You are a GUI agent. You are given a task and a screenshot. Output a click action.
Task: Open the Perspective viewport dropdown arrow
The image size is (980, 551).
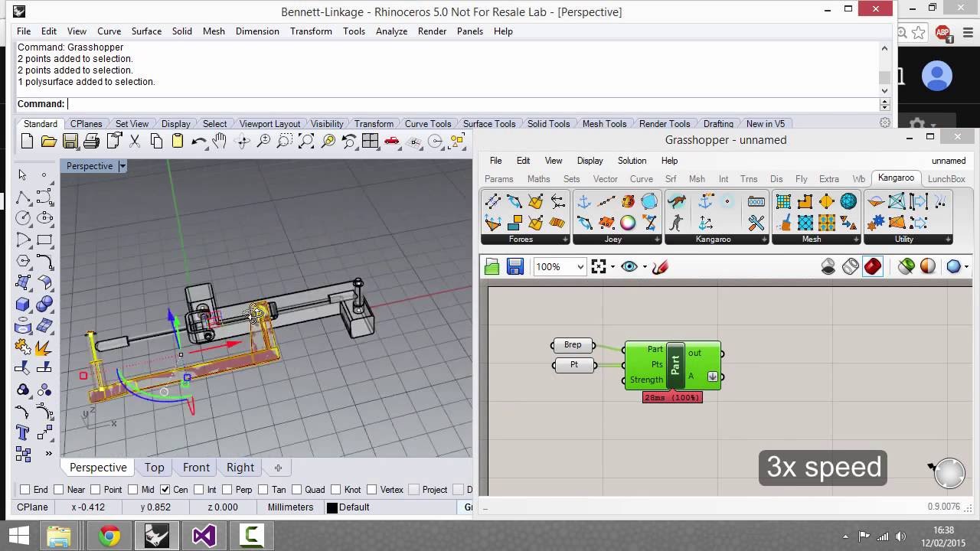(122, 166)
